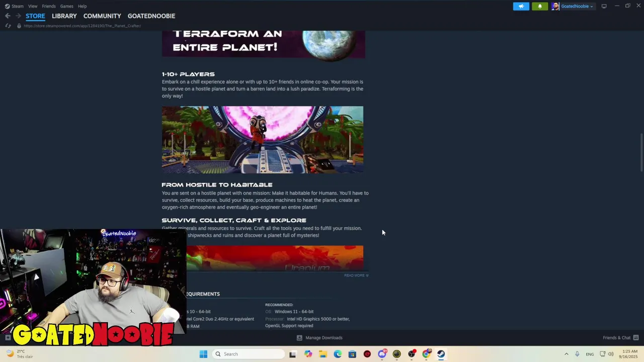Click the GoatedNoobie profile avatar
The height and width of the screenshot is (362, 644).
555,6
